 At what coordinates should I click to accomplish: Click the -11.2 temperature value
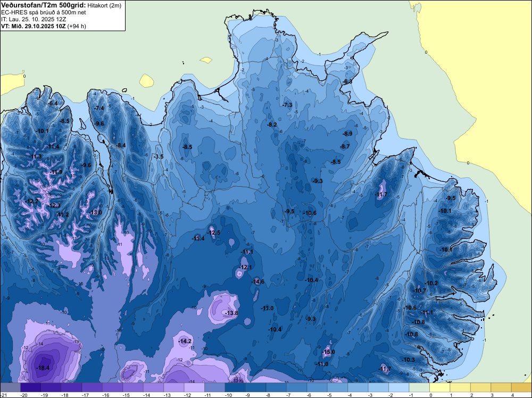tap(62, 214)
